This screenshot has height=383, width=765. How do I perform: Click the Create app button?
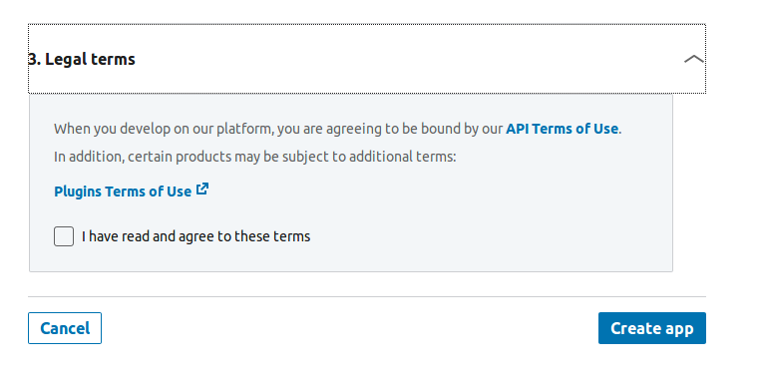pos(652,328)
